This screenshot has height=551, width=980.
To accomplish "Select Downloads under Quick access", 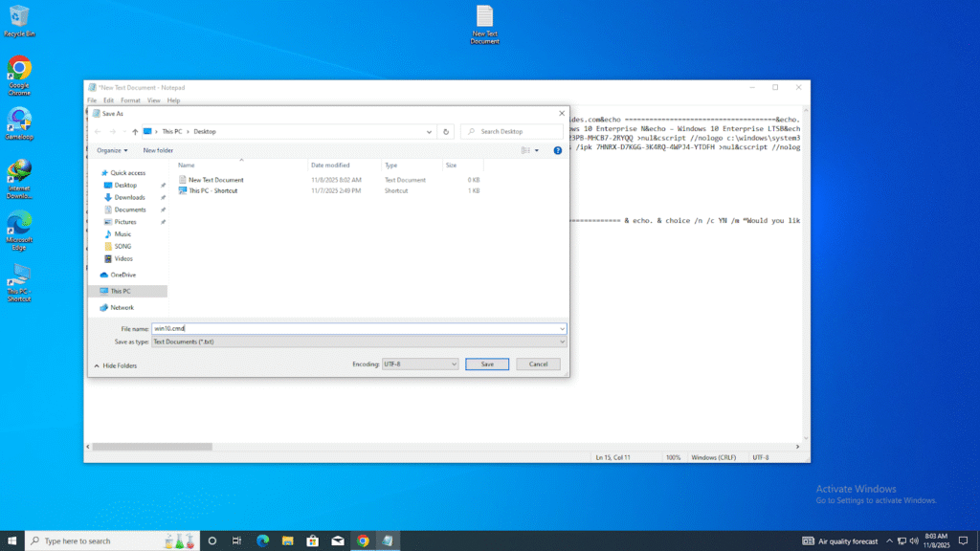I will (x=129, y=197).
